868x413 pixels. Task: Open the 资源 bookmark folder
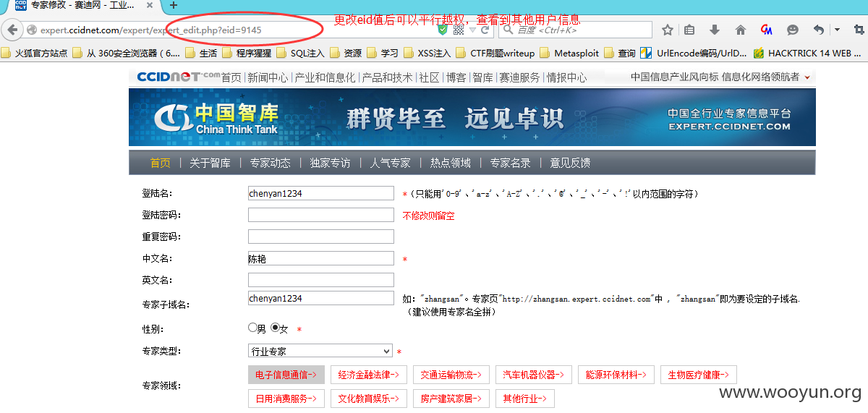(345, 53)
